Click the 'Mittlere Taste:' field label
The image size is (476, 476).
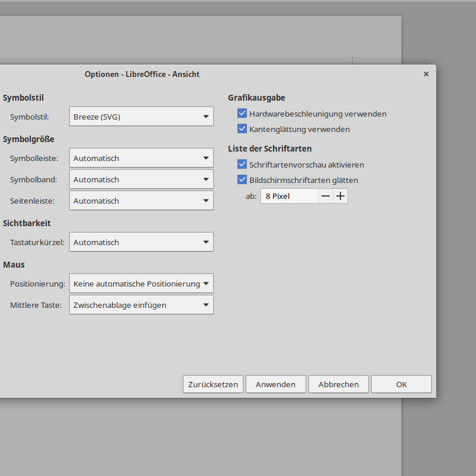tap(36, 305)
